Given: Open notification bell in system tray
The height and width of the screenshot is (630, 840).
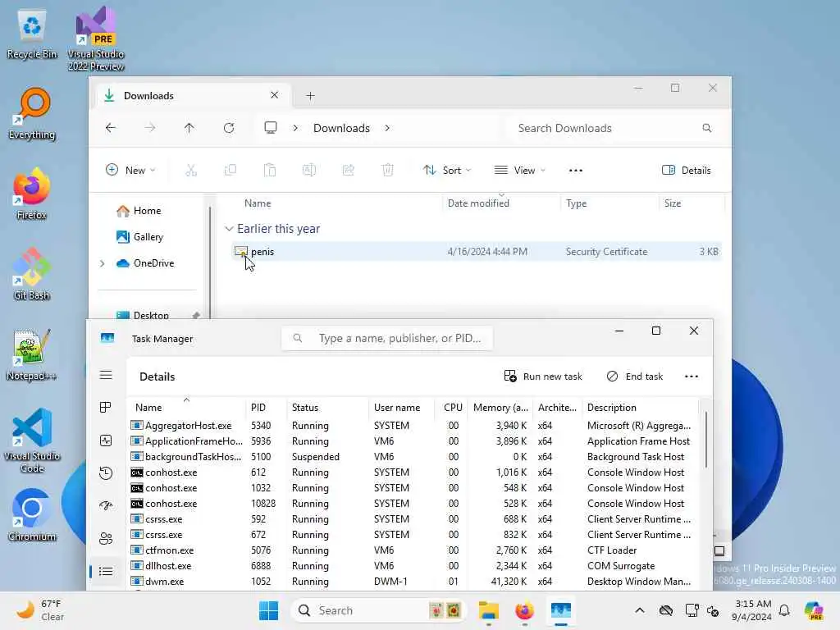Looking at the screenshot, I should (x=784, y=610).
